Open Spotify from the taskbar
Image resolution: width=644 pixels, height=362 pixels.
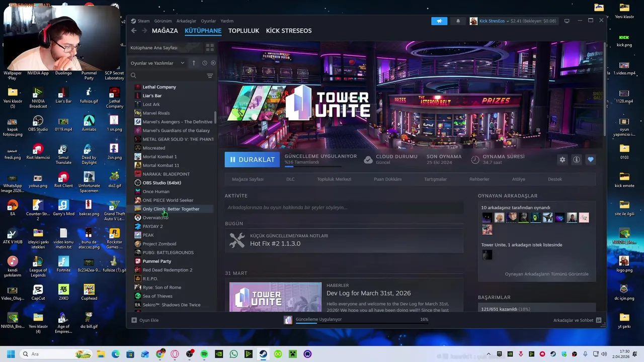click(204, 354)
